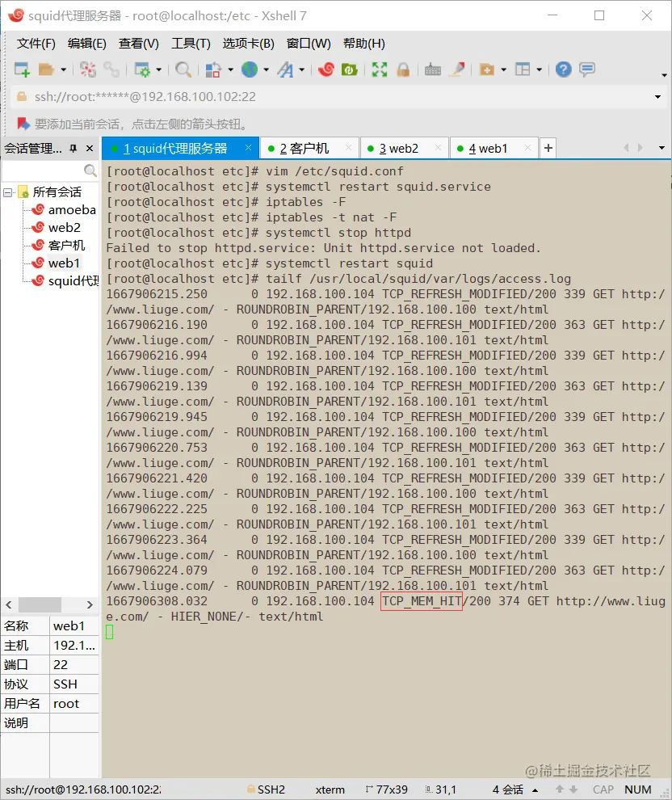Open the 文件(F) menu
This screenshot has height=800, width=672.
tap(36, 44)
